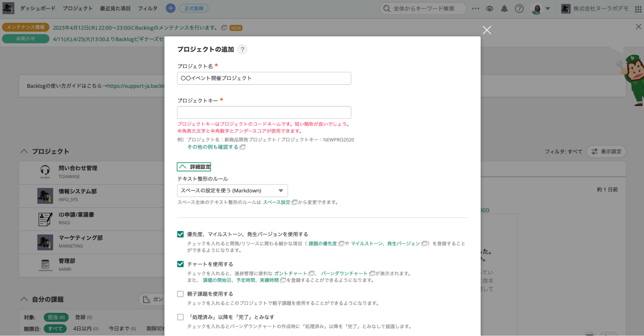This screenshot has height=336, width=644.
Task: Open the フィルタ menu item
Action: click(x=148, y=8)
